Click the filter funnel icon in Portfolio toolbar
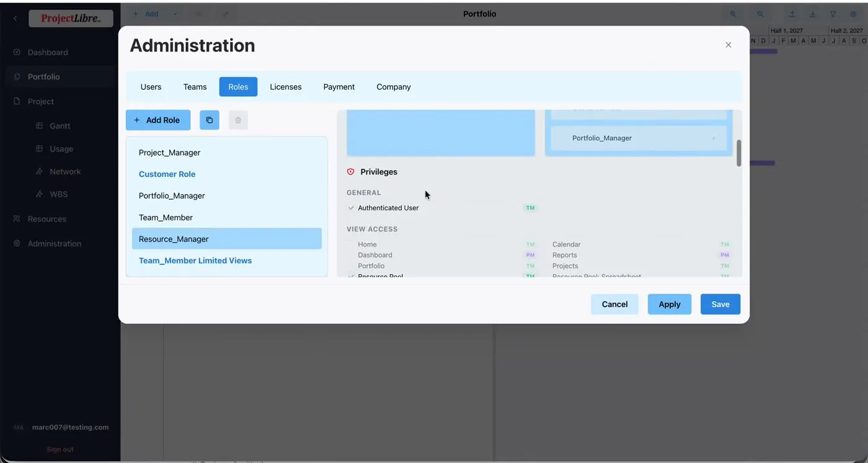Screen dimensions: 868x463 pyautogui.click(x=833, y=14)
